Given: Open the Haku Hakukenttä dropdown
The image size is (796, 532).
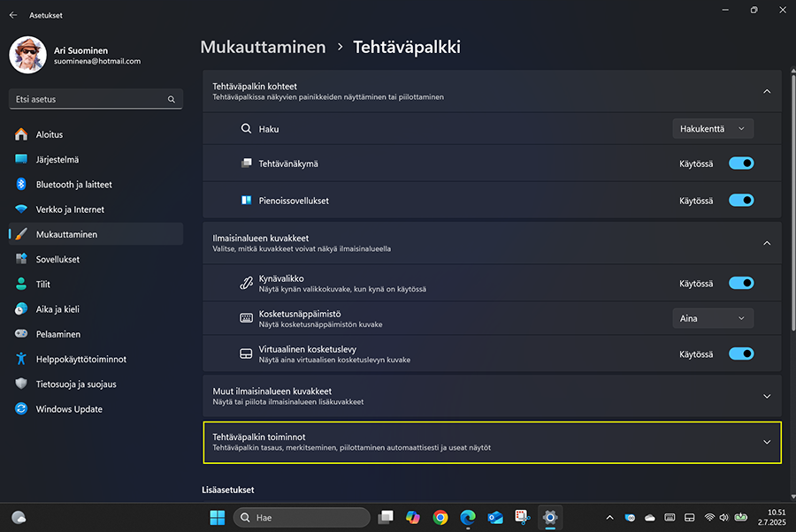Looking at the screenshot, I should [x=713, y=129].
